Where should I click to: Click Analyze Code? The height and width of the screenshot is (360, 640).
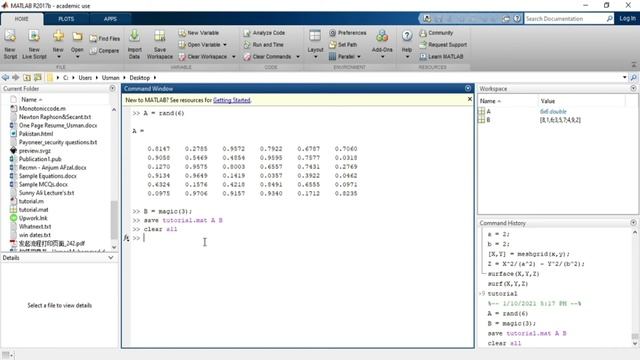click(x=264, y=33)
